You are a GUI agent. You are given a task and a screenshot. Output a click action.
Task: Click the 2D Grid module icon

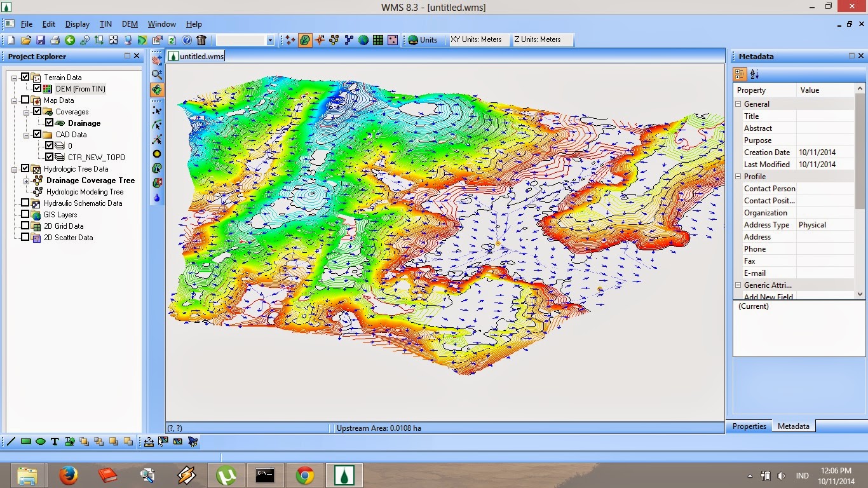[379, 39]
